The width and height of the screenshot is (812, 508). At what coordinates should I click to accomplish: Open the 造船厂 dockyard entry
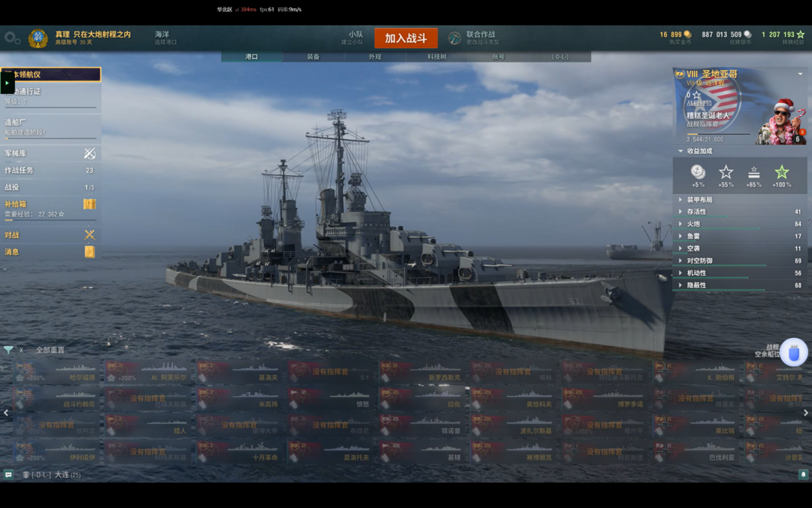pos(50,127)
